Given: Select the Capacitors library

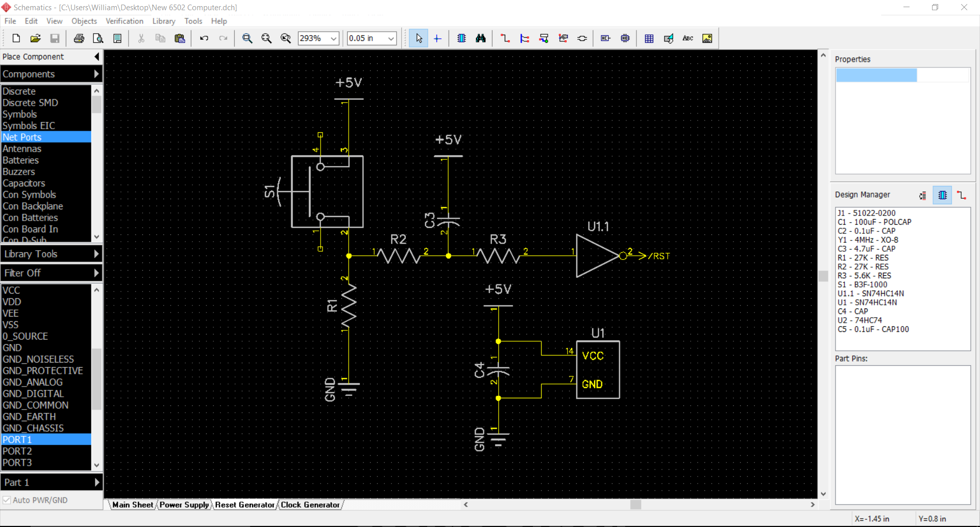Looking at the screenshot, I should coord(24,183).
